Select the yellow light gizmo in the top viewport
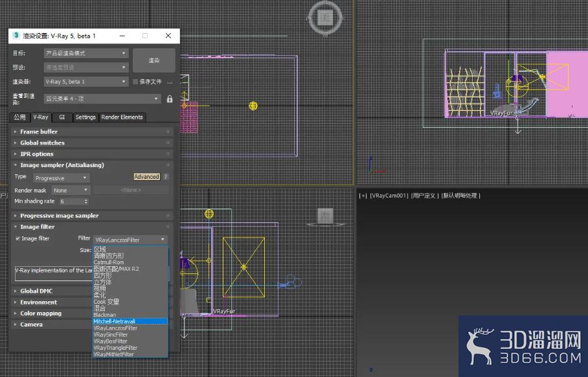This screenshot has height=377, width=588. [x=253, y=106]
